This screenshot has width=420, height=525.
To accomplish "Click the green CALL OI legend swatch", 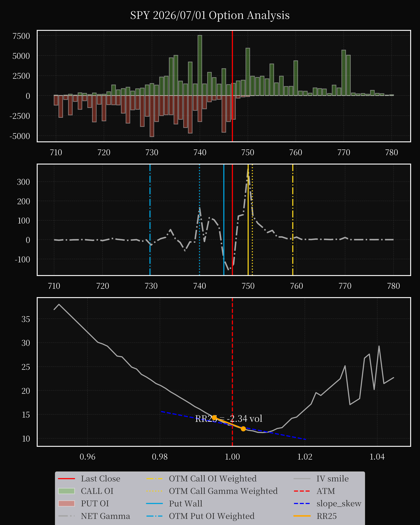I will (x=66, y=491).
